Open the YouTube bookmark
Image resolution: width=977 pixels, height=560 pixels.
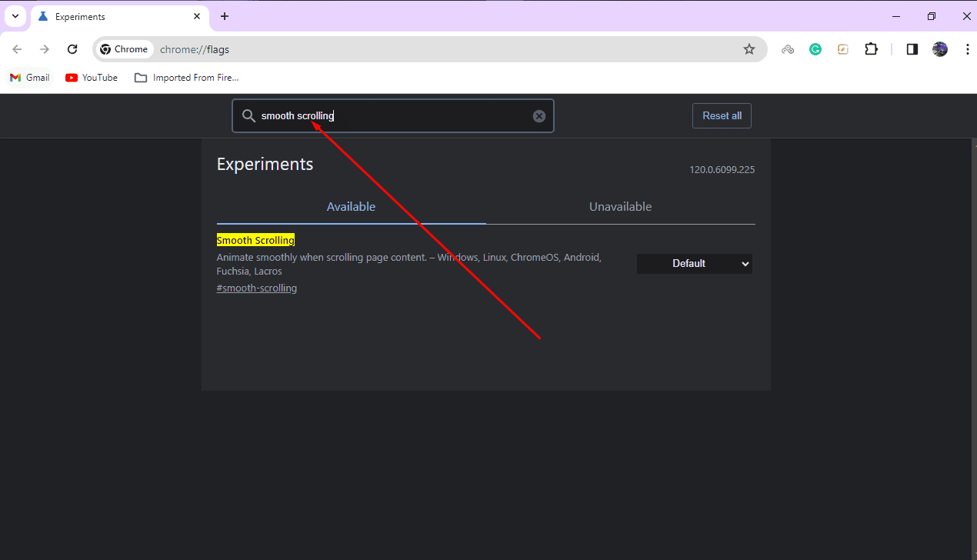pyautogui.click(x=91, y=77)
